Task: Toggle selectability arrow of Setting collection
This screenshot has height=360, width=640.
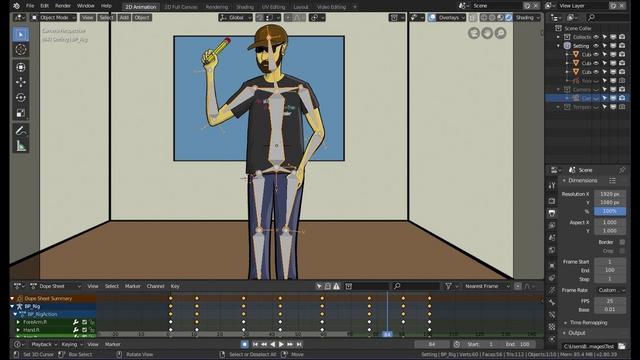Action: [604, 46]
